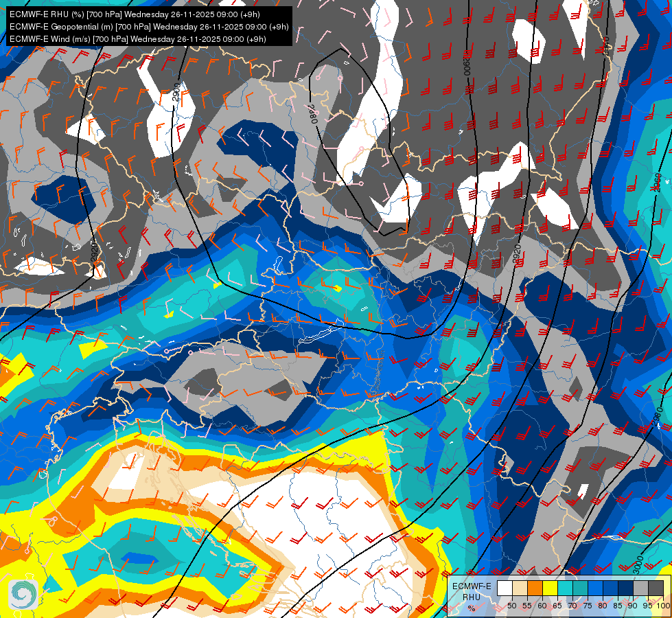Click the 2960 geopotential contour label
672x618 pixels.
[656, 182]
